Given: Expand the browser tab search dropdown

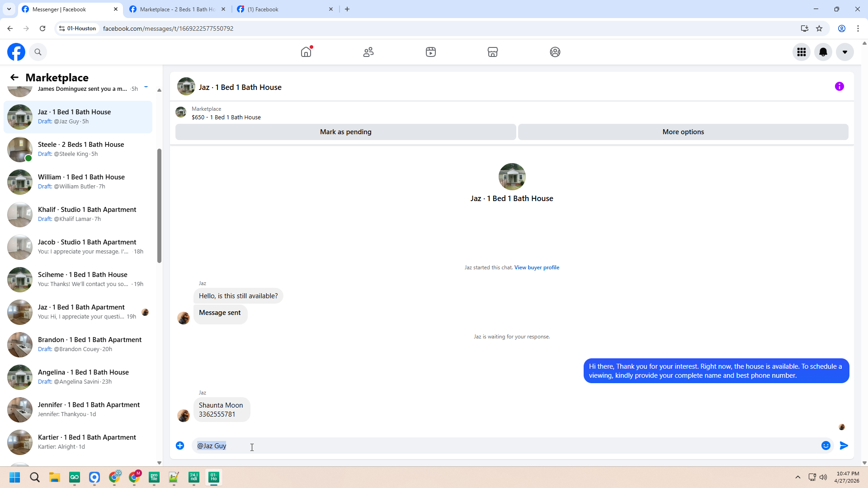Looking at the screenshot, I should click(9, 9).
